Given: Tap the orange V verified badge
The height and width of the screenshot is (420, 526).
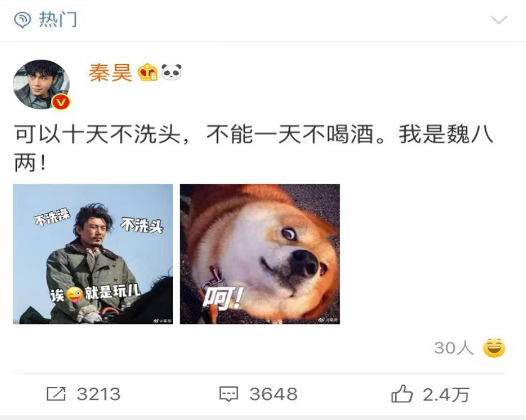Looking at the screenshot, I should pos(60,102).
